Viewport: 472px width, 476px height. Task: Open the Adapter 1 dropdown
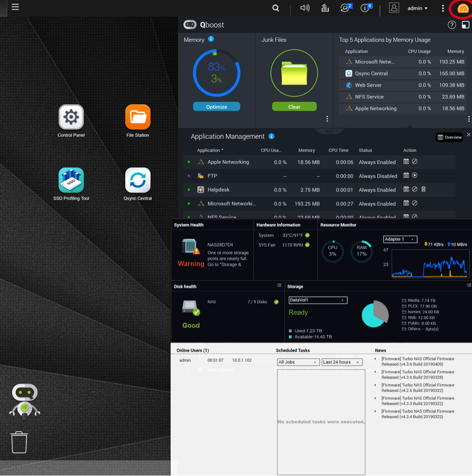[x=400, y=239]
